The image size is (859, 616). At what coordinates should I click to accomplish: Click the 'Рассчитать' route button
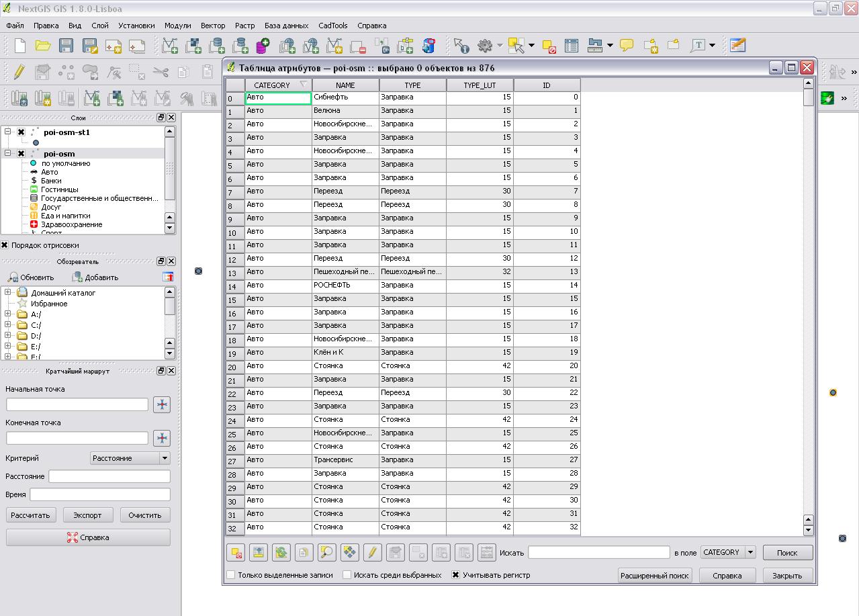[x=31, y=515]
